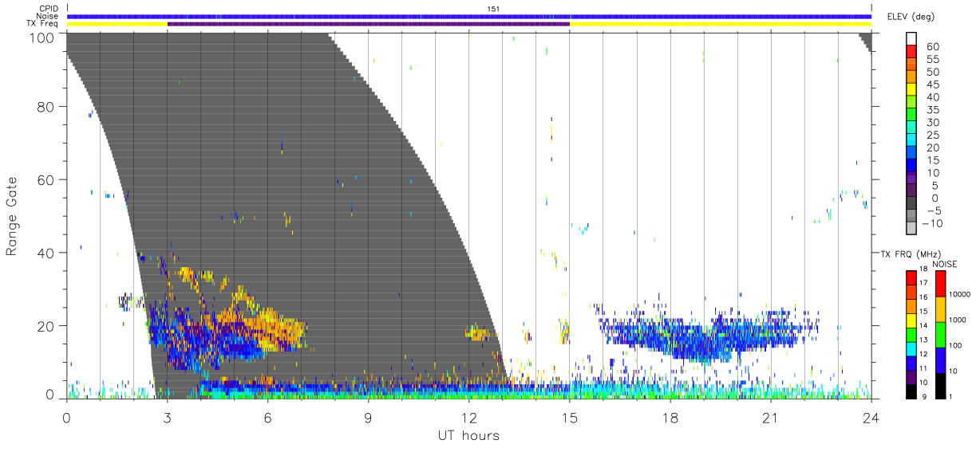Select the red swatch in the ELEV color bar

(911, 51)
